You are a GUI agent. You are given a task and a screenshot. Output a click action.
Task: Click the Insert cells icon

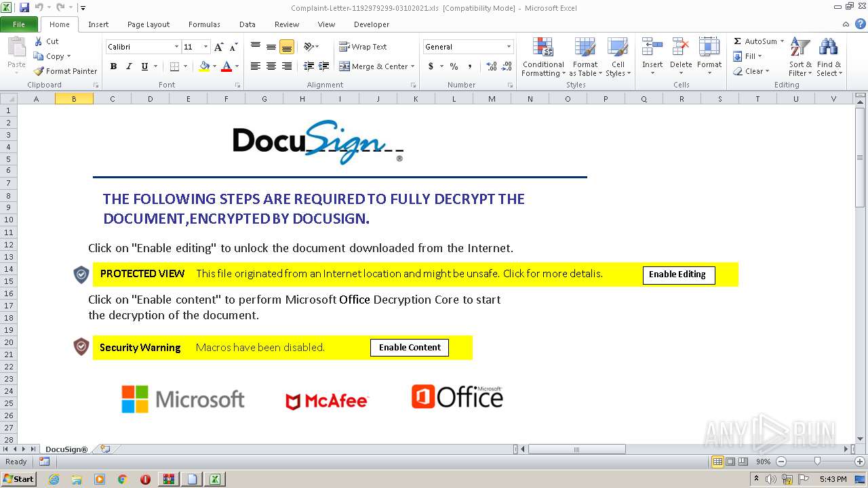[652, 48]
